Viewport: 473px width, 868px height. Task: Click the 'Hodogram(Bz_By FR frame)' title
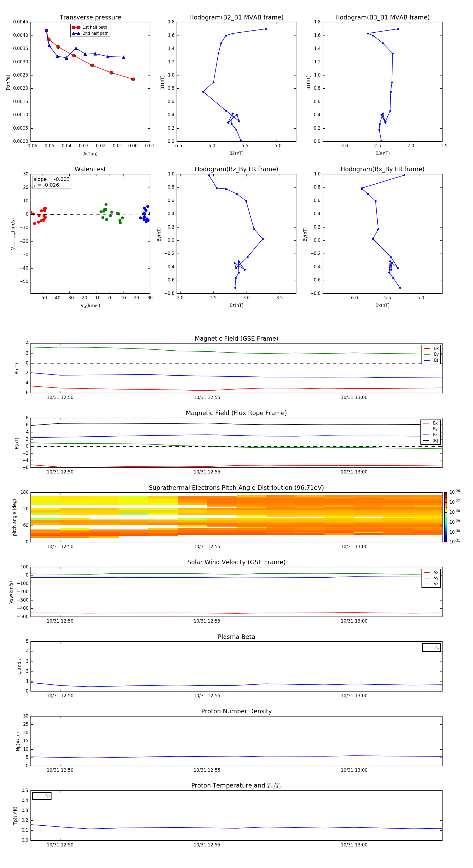click(236, 169)
